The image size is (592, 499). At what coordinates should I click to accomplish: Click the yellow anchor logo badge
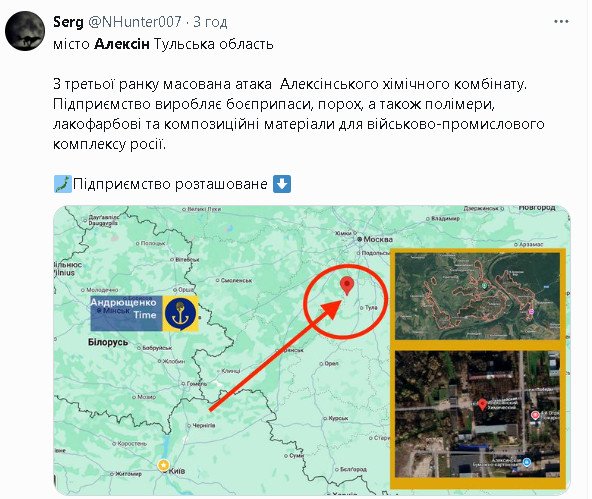(180, 314)
